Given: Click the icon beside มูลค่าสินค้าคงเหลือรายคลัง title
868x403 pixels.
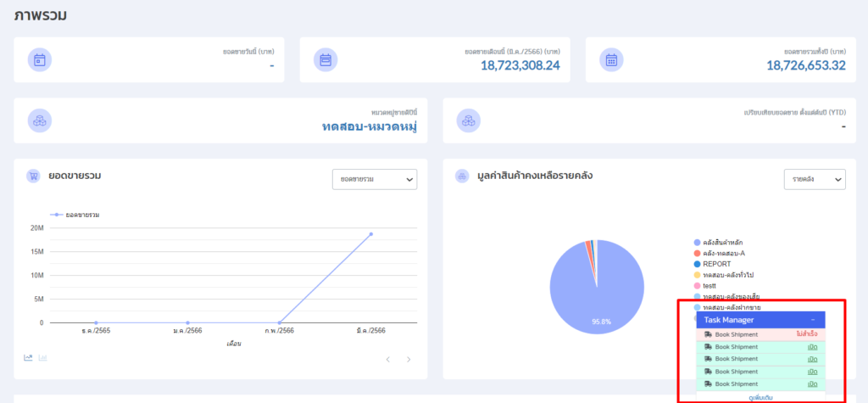Looking at the screenshot, I should pos(462,176).
